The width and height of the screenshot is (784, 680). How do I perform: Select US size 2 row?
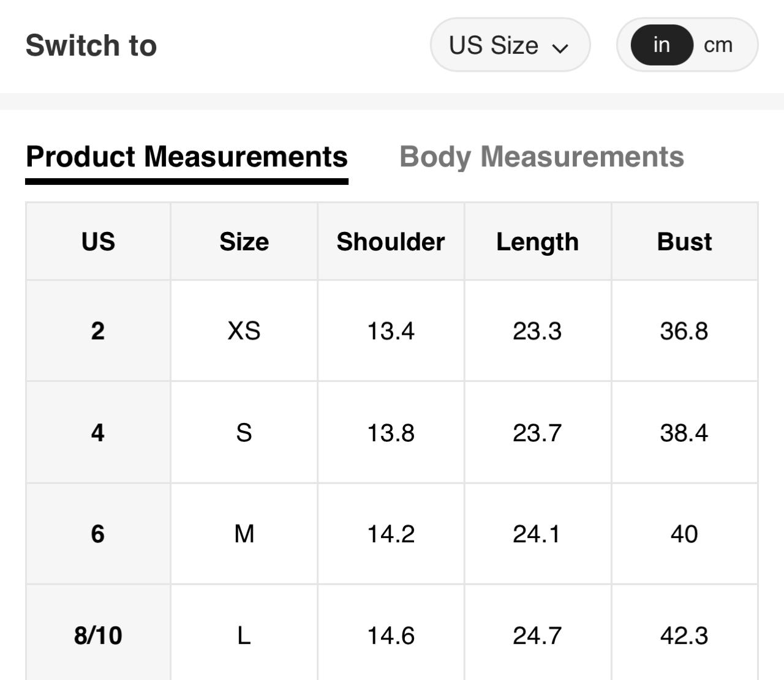[98, 331]
